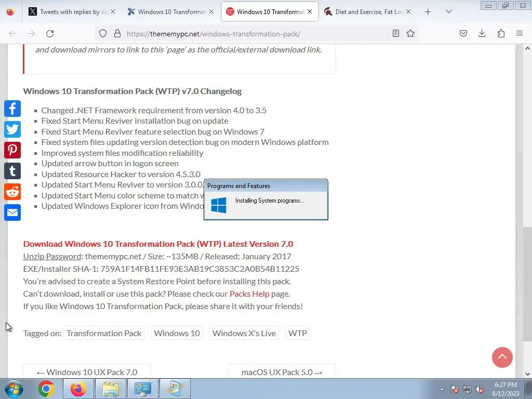Open the Windows 10 tag
Viewport: 532px width, 399px height.
pos(177,333)
